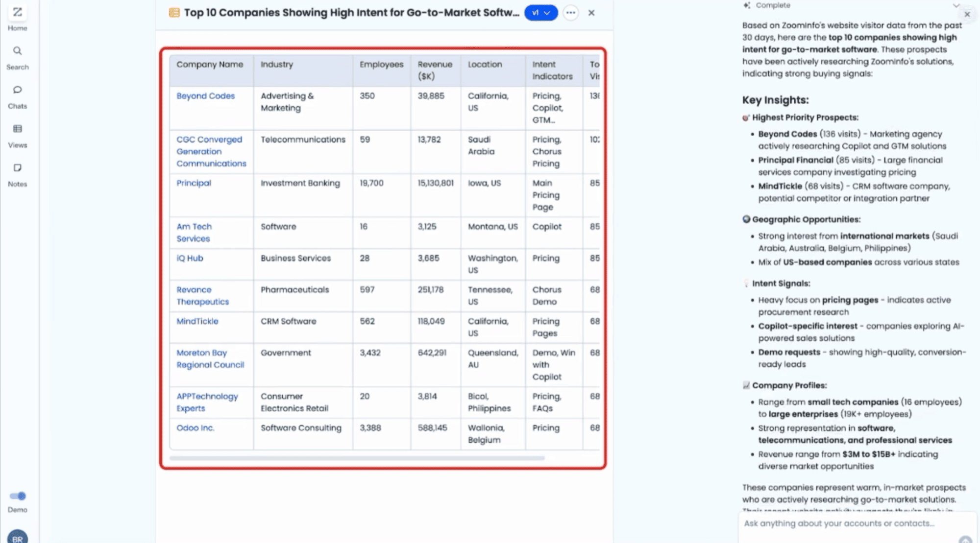Click the Company Profiles chart icon
This screenshot has width=980, height=543.
(x=746, y=385)
